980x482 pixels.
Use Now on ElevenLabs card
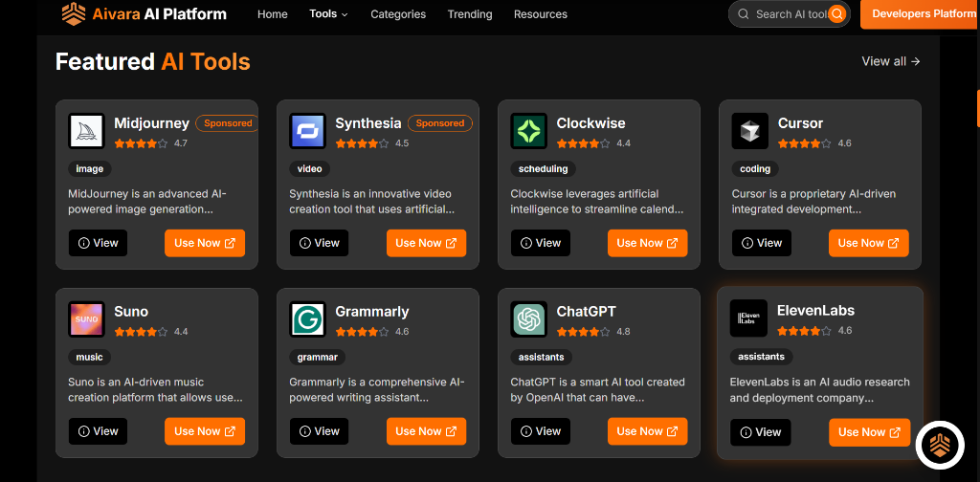pos(869,432)
